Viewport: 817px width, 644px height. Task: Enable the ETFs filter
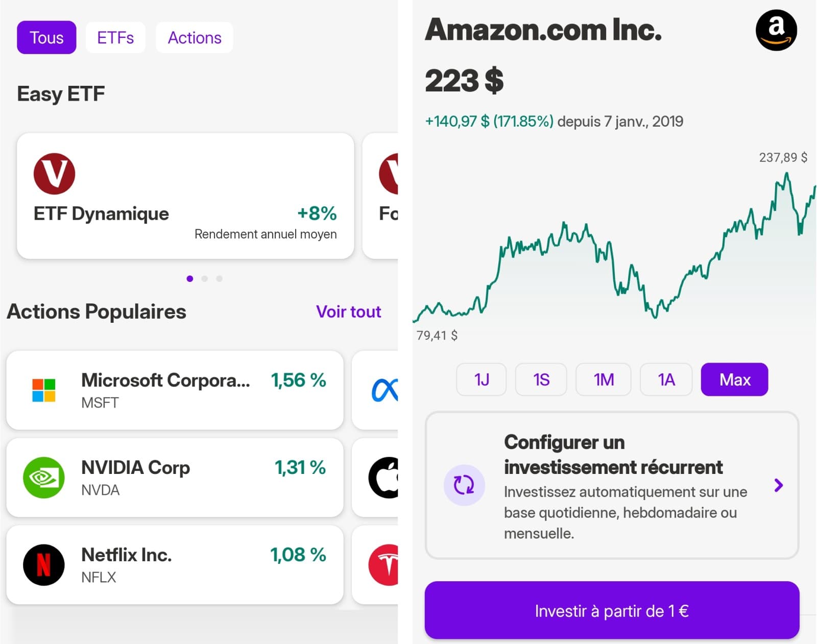[115, 37]
